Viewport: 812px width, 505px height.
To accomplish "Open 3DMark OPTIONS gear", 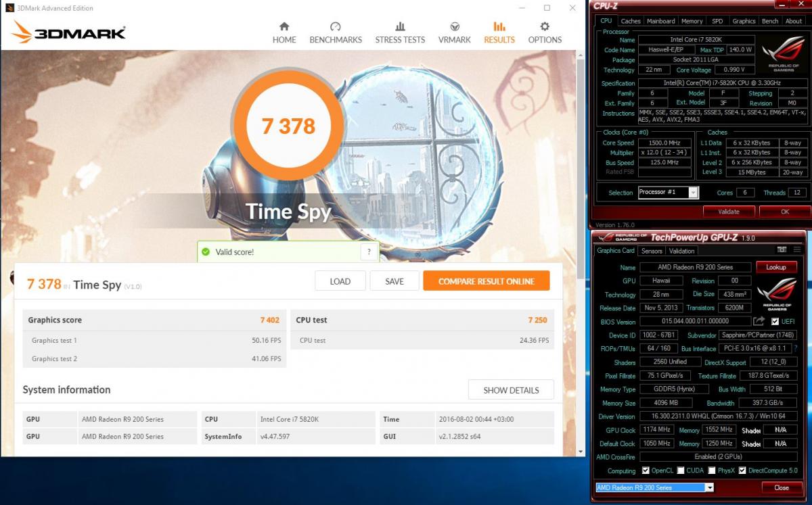I will pos(545,32).
